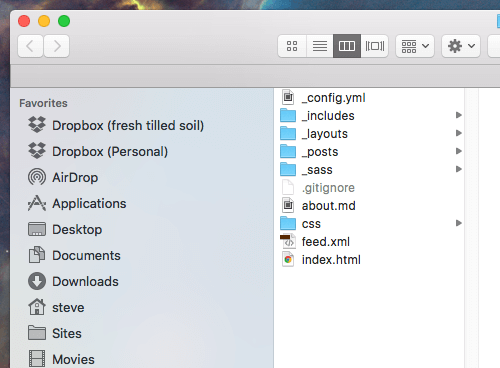500x368 pixels.
Task: Click the Favorites sidebar heading
Action: (x=43, y=103)
